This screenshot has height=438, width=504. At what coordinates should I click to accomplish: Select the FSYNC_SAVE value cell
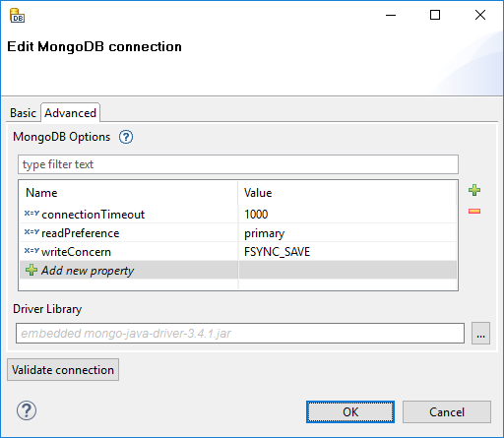pos(347,252)
